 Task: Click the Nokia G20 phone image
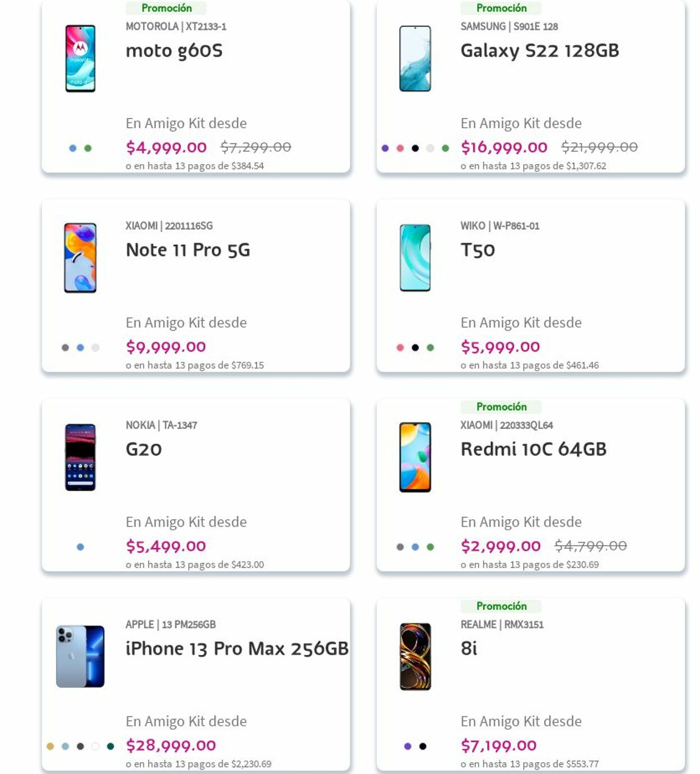80,457
